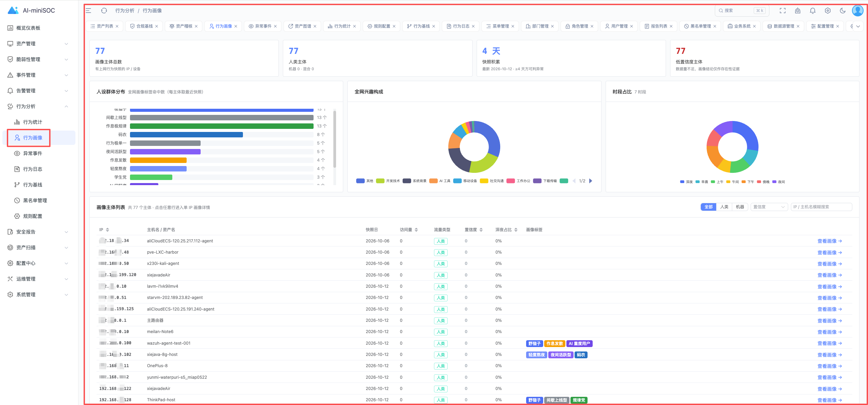Click the screenshot camera icon in header
The image size is (868, 405).
point(798,11)
